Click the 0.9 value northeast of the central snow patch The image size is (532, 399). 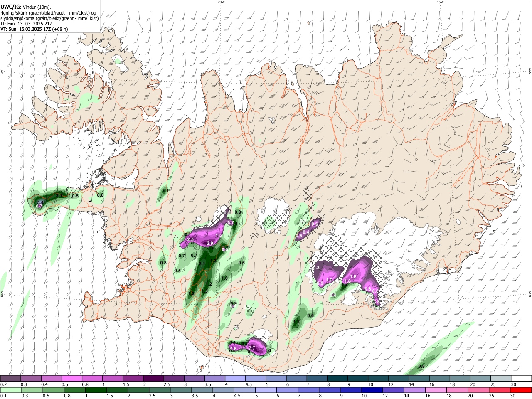[238, 212]
